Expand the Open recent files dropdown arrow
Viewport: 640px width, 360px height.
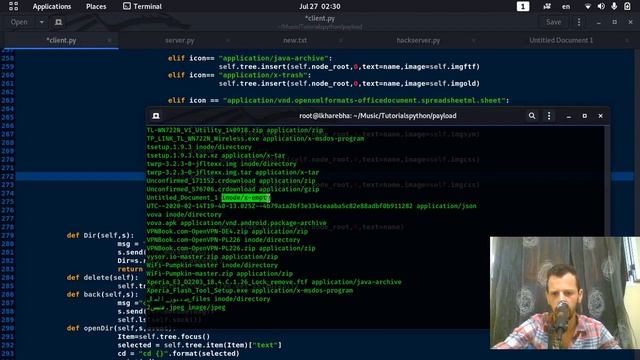click(x=42, y=22)
